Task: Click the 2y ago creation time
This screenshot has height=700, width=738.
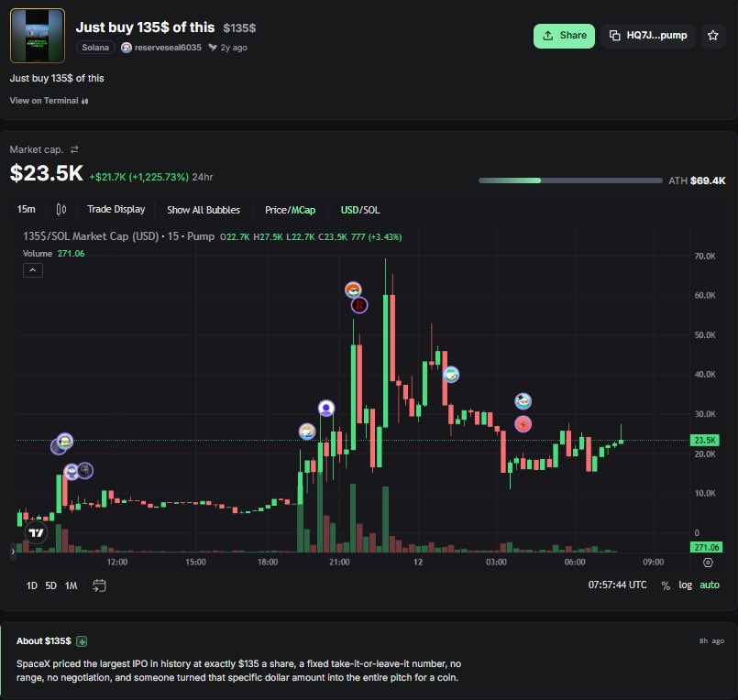Action: 234,48
